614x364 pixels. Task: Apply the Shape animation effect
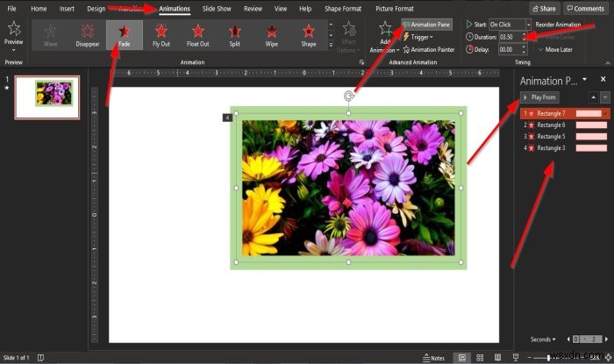[308, 35]
